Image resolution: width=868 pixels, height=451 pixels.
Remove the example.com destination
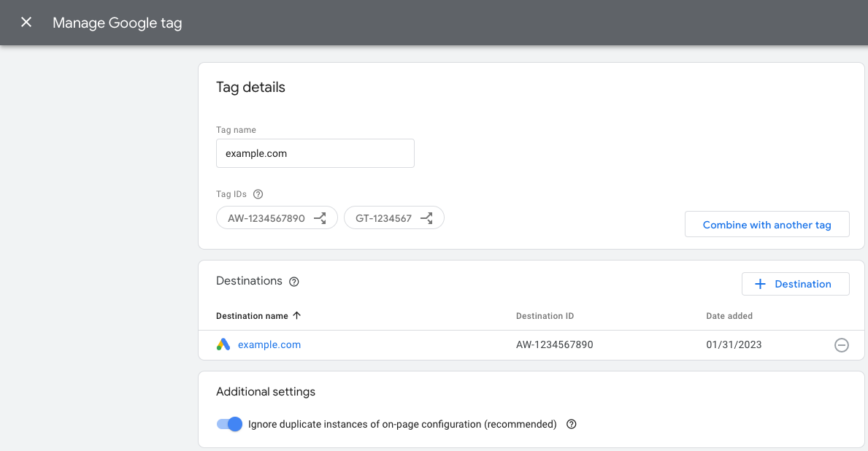(x=841, y=344)
